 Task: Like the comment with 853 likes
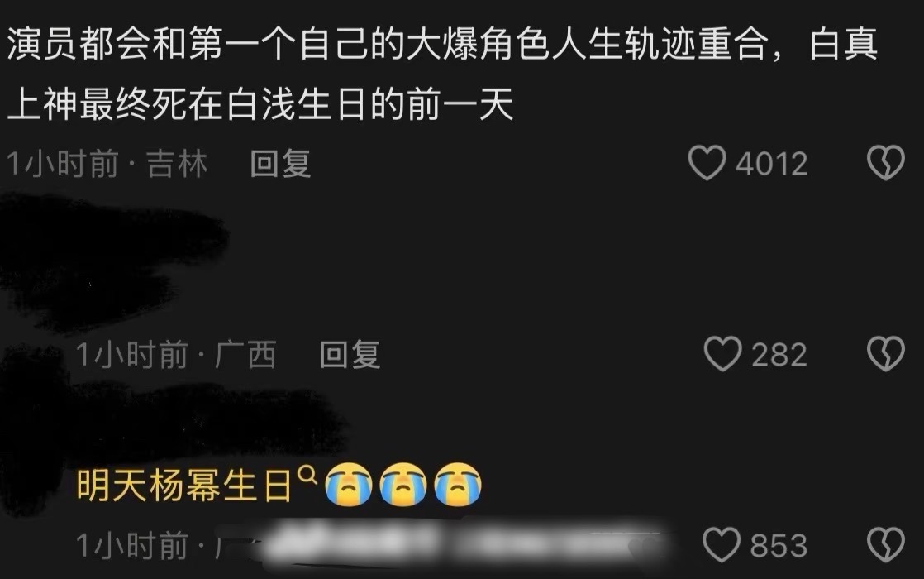pos(722,545)
